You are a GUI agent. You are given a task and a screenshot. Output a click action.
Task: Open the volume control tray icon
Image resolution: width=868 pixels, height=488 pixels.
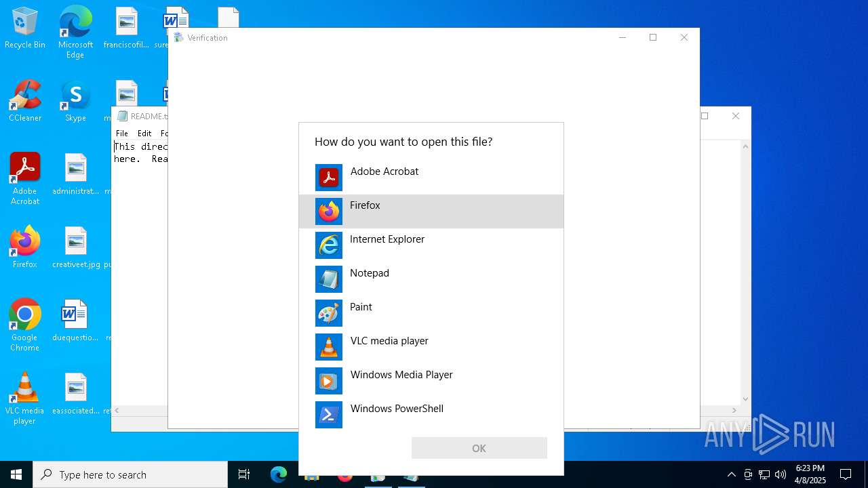(x=781, y=474)
